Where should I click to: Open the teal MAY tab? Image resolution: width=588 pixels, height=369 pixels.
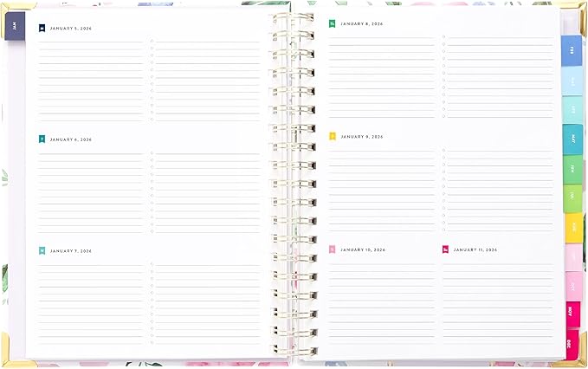pyautogui.click(x=573, y=139)
